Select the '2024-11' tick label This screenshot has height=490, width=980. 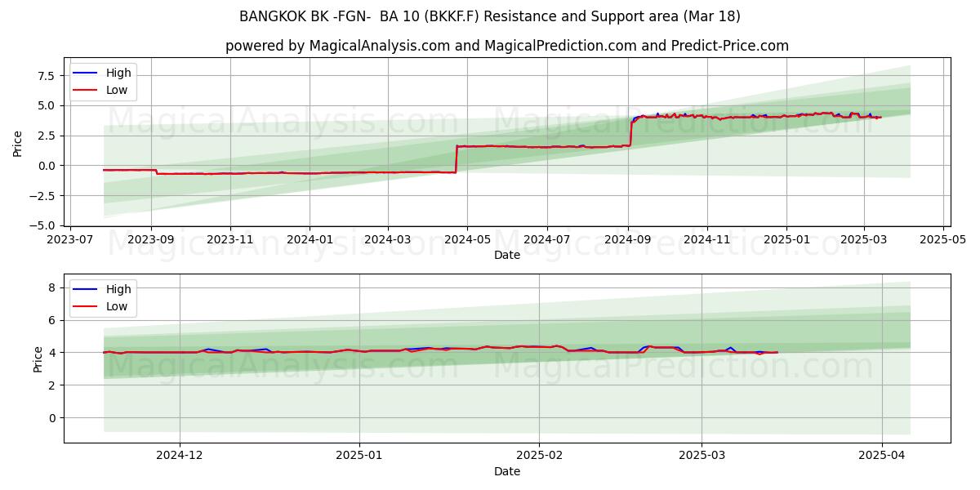click(x=707, y=240)
